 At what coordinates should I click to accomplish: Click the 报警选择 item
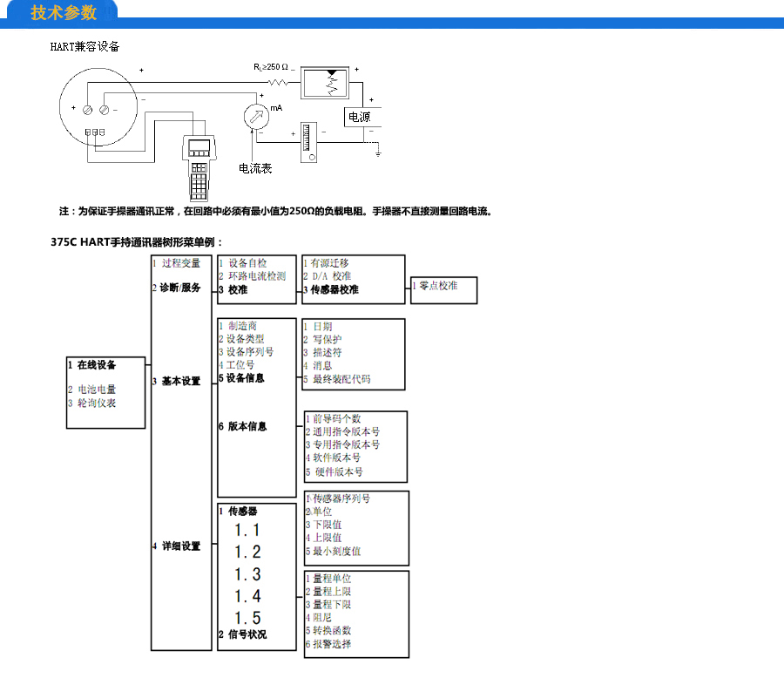click(331, 644)
